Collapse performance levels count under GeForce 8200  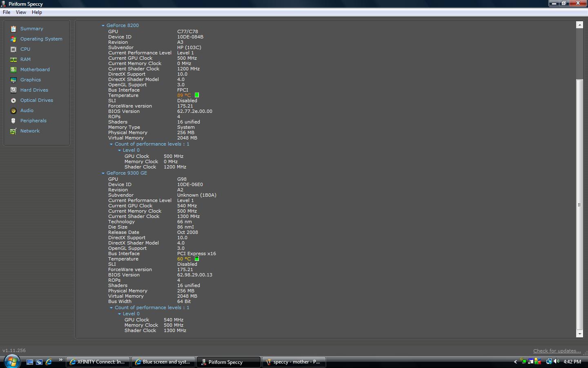coord(111,144)
